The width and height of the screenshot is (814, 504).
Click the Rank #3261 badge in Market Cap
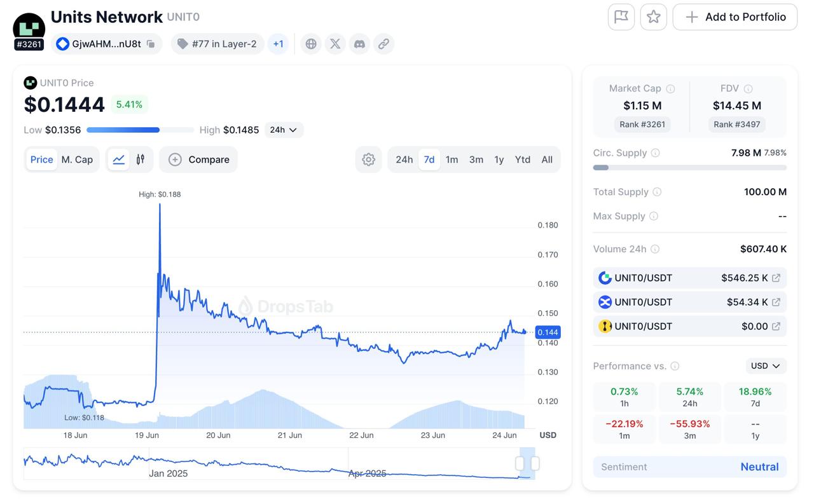(x=642, y=125)
